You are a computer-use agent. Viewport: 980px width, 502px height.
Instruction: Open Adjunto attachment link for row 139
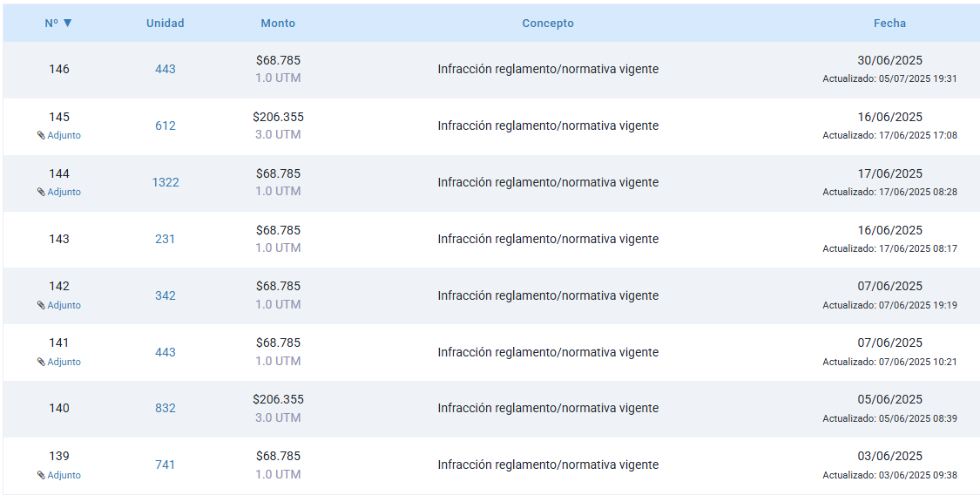tap(64, 476)
